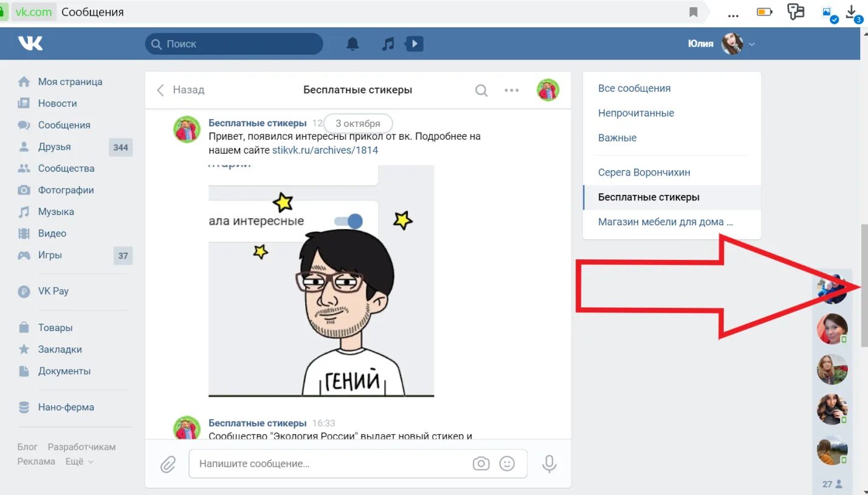
Task: Go to Новости in sidebar
Action: coord(57,103)
